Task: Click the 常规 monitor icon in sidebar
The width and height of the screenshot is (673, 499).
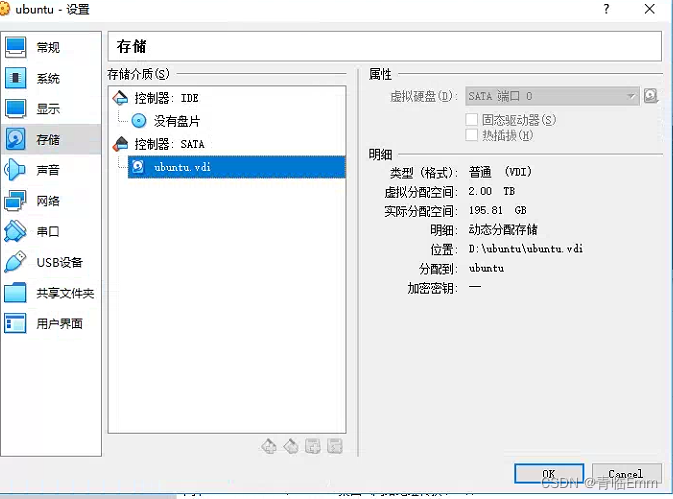Action: (15, 47)
